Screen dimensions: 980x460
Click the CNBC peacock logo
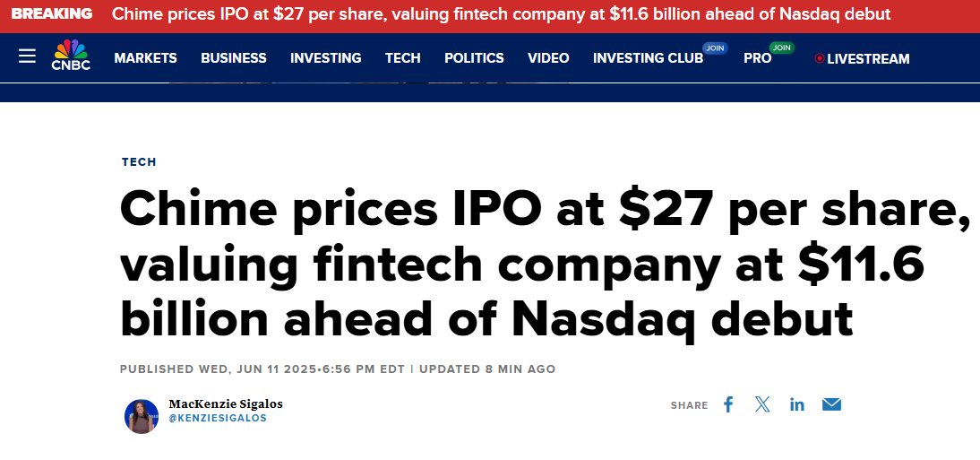coord(71,55)
